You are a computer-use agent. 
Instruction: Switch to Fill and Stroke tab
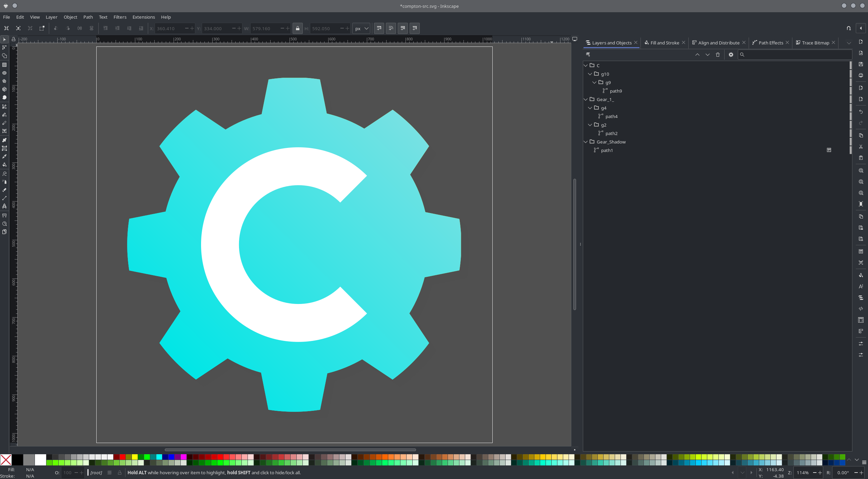pyautogui.click(x=664, y=43)
